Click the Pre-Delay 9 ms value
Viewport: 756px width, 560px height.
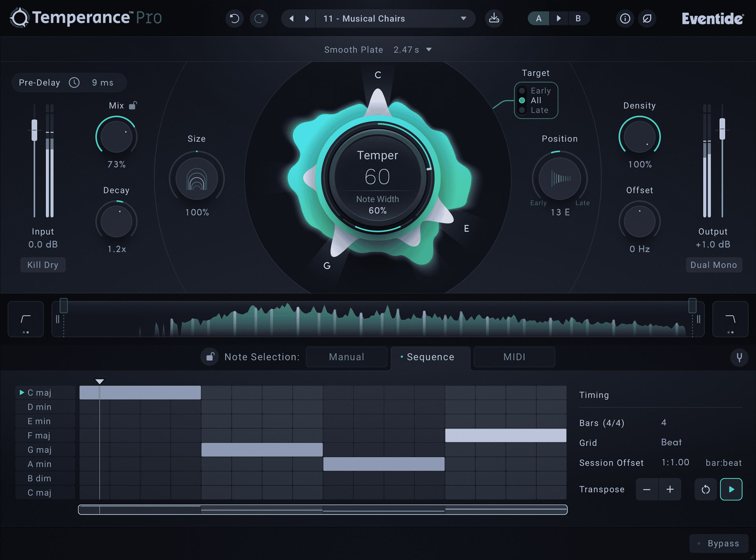(x=103, y=82)
